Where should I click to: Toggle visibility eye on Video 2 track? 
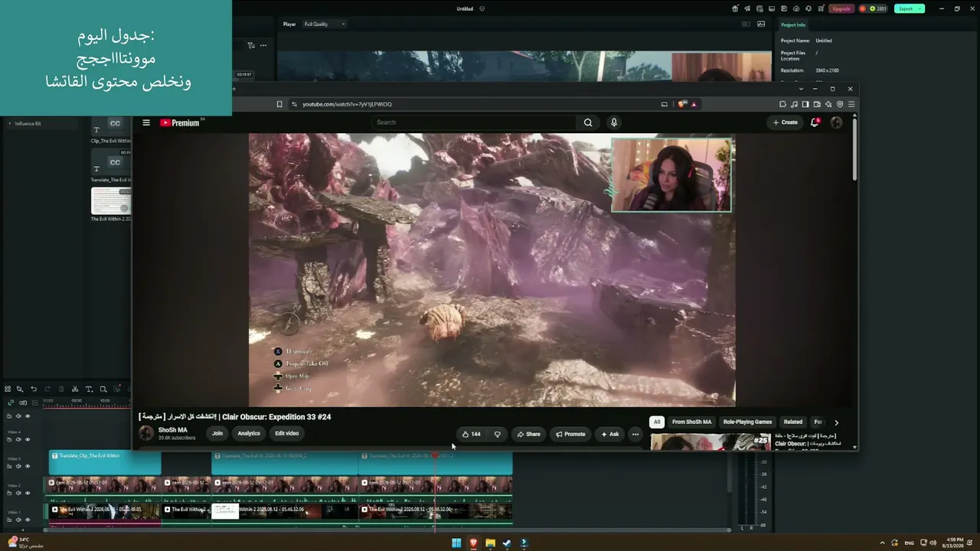pos(28,493)
